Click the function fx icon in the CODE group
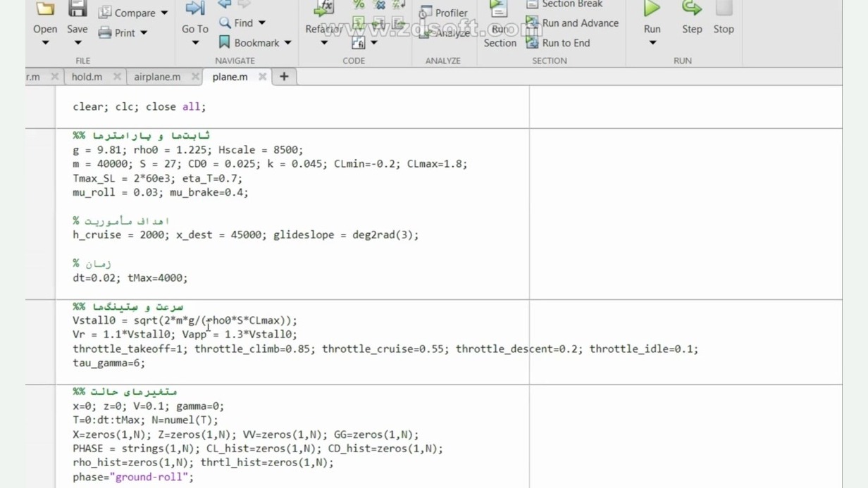868x488 pixels. pyautogui.click(x=359, y=43)
